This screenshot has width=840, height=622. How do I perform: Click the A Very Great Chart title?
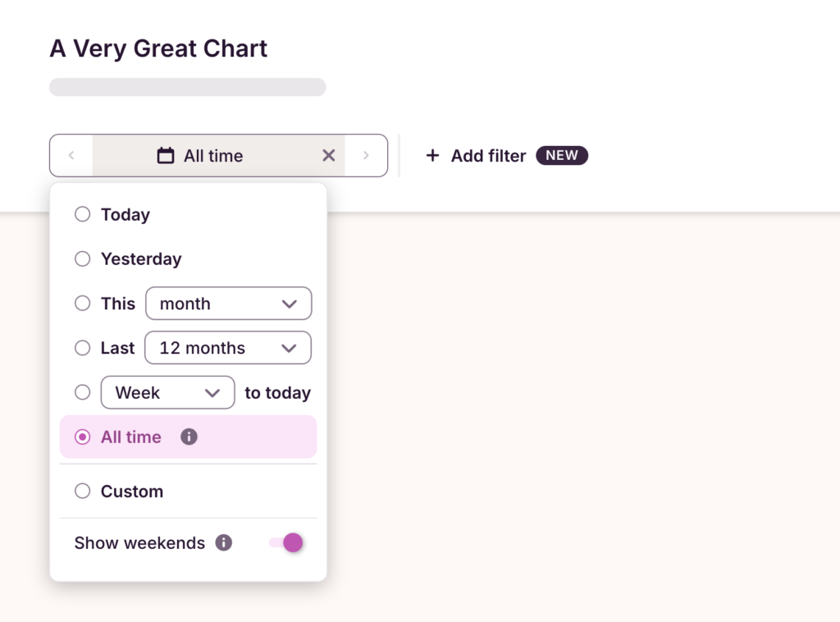coord(158,48)
